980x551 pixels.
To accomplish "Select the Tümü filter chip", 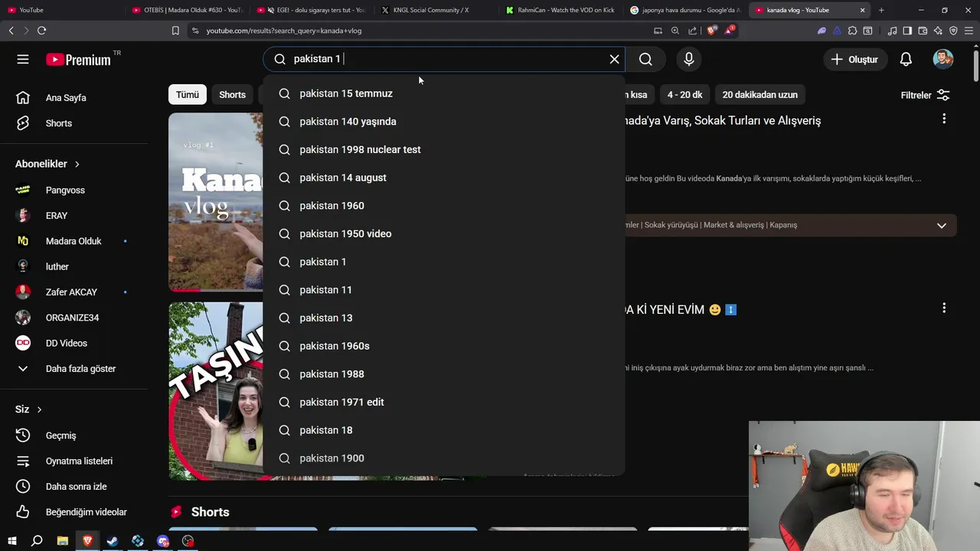I will [x=188, y=95].
